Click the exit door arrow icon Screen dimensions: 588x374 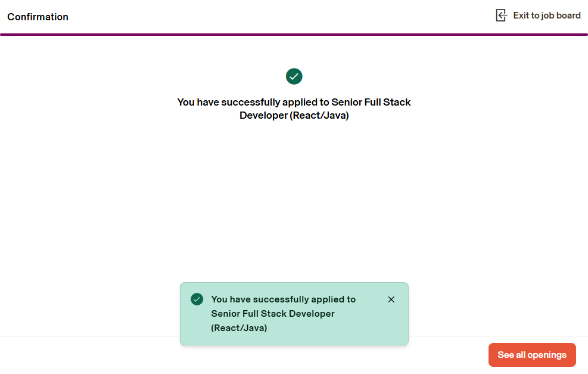(501, 16)
